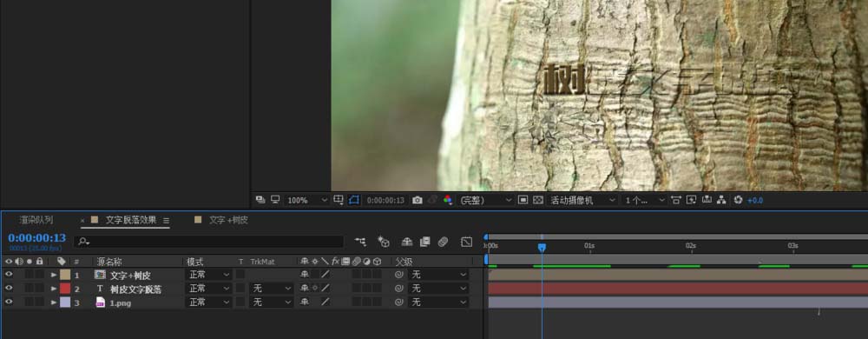868x339 pixels.
Task: Open TrkMat dropdown for 树皮文字脱落
Action: [271, 289]
